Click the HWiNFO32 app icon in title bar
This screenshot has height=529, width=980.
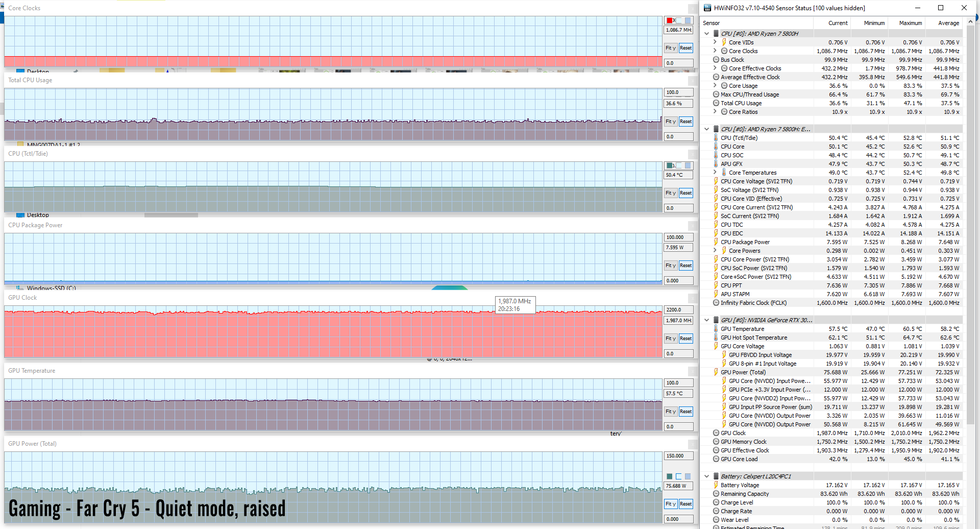coord(707,8)
